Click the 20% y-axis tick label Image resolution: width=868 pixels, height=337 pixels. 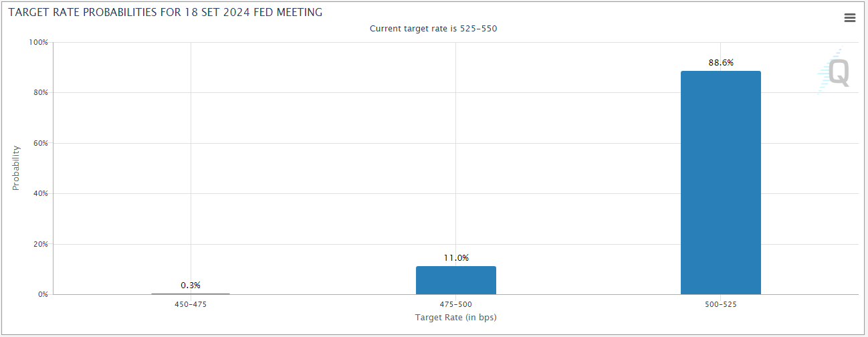click(40, 244)
